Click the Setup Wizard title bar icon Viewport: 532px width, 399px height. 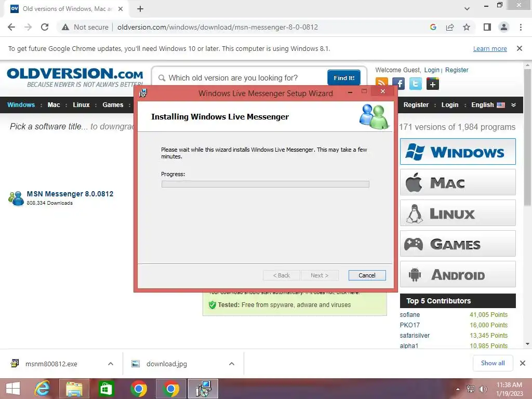click(143, 92)
